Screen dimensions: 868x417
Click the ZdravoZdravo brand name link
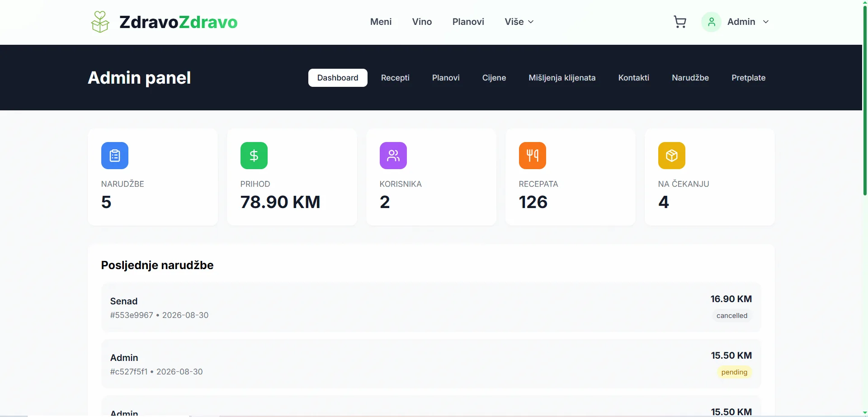[179, 22]
